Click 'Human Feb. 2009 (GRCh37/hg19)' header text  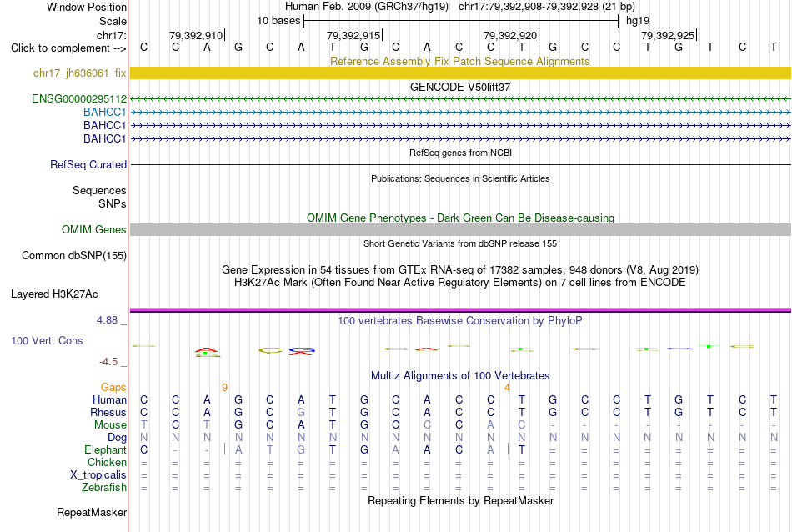367,7
